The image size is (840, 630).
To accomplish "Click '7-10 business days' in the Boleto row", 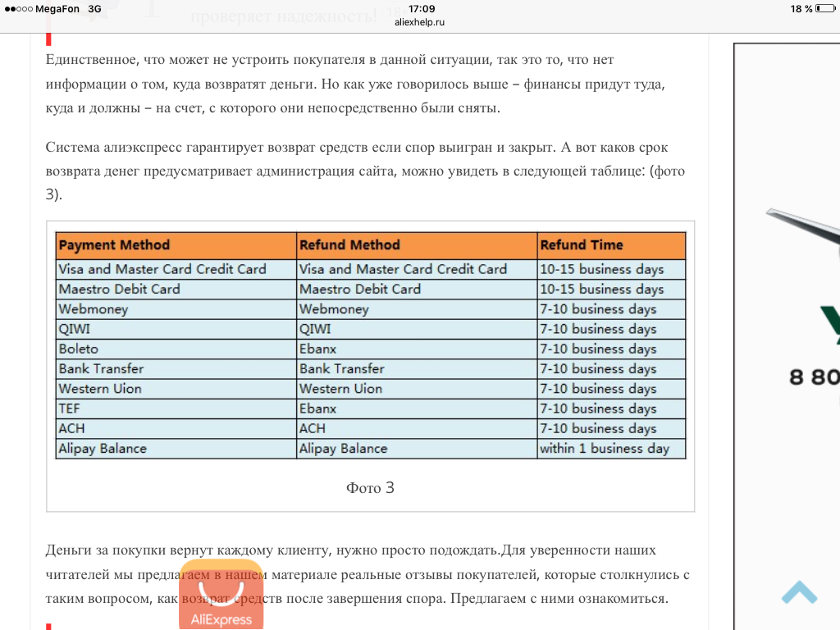I will point(611,349).
